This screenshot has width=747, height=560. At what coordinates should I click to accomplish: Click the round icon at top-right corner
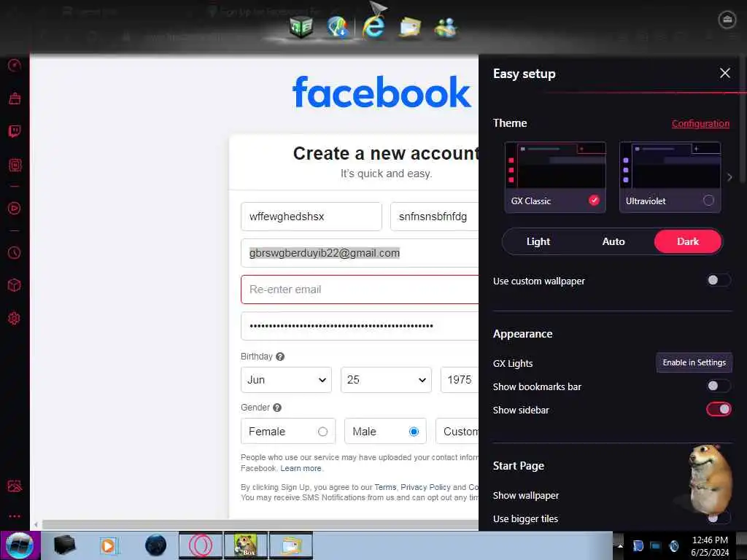[x=727, y=20]
